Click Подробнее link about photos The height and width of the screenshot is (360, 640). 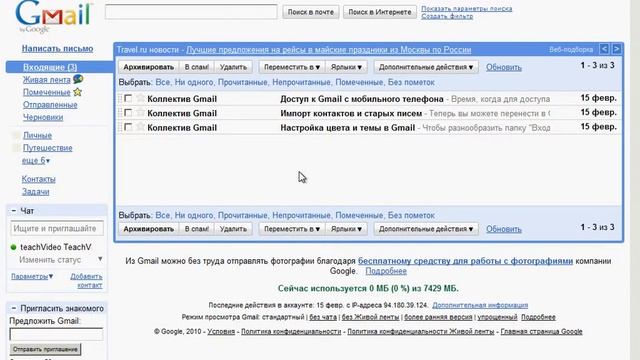click(386, 271)
